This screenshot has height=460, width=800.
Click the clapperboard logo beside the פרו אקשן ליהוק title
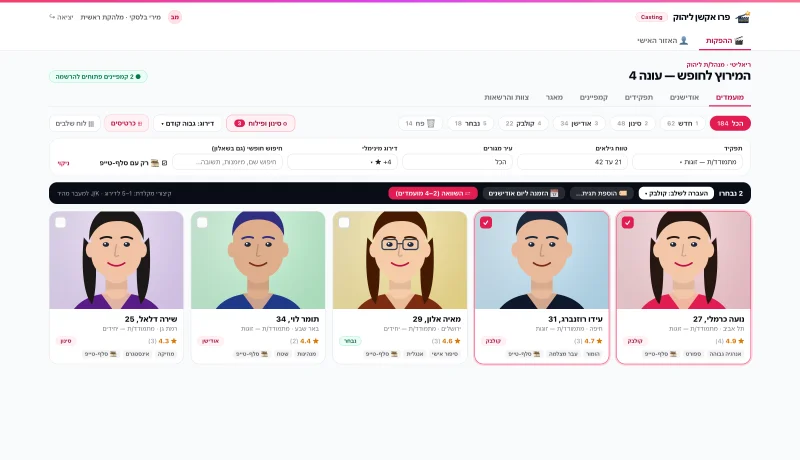[x=743, y=17]
